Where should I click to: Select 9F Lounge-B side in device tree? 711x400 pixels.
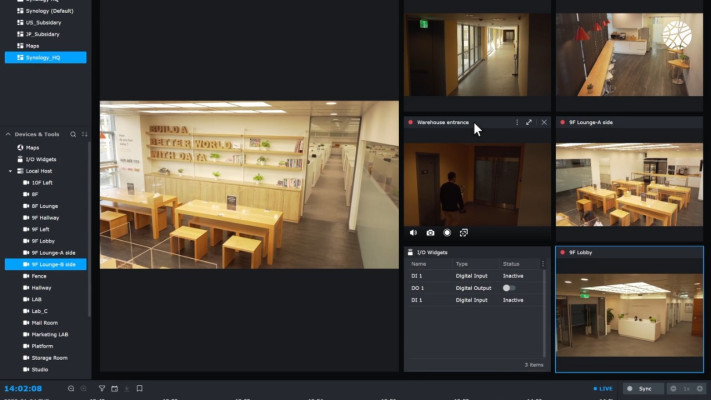(x=45, y=264)
